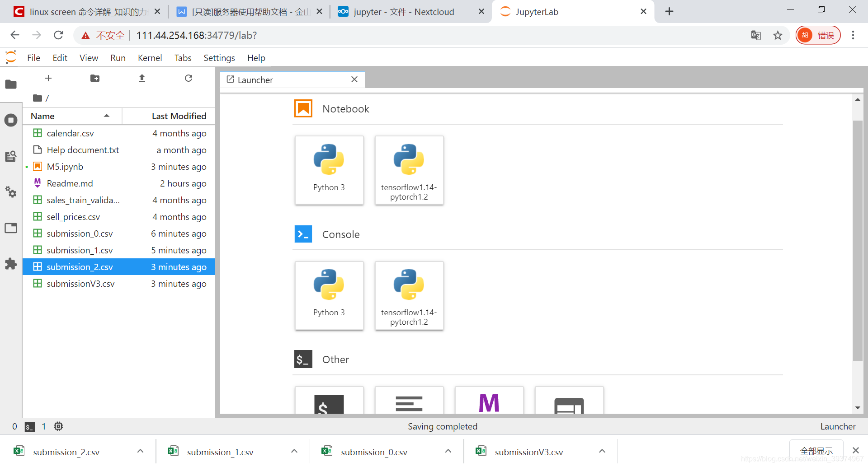Create a new Markdown File from launcher
The width and height of the screenshot is (868, 467).
489,400
